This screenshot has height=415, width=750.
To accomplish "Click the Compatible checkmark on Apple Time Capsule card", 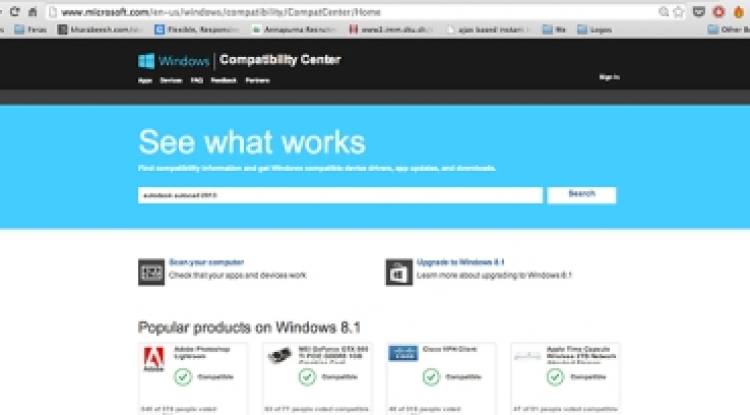I will (x=555, y=377).
